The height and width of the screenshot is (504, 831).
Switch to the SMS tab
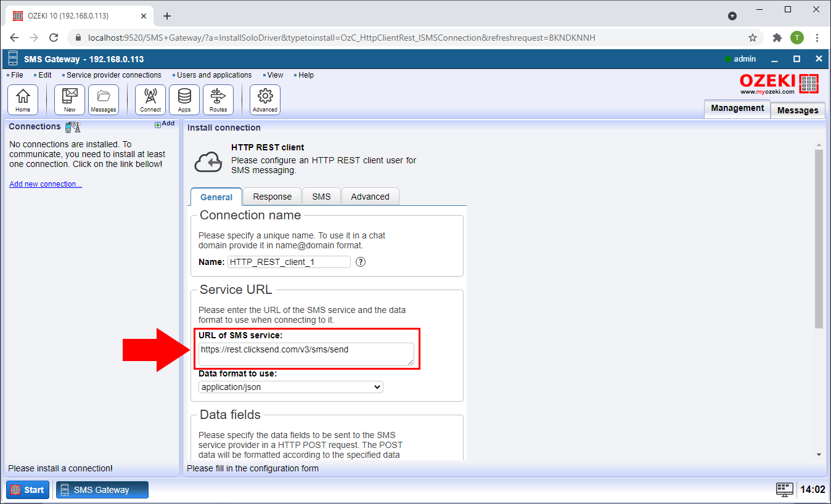coord(321,197)
